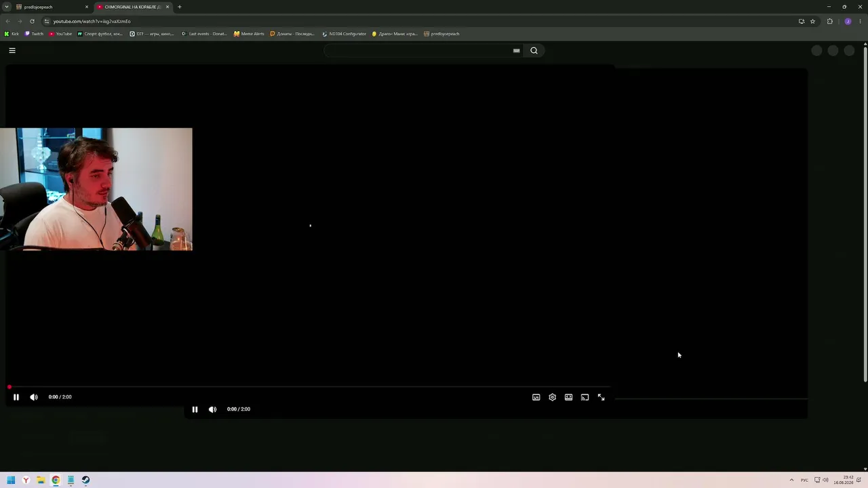Viewport: 868px width, 488px height.
Task: Switch the player to theater mode
Action: click(568, 397)
